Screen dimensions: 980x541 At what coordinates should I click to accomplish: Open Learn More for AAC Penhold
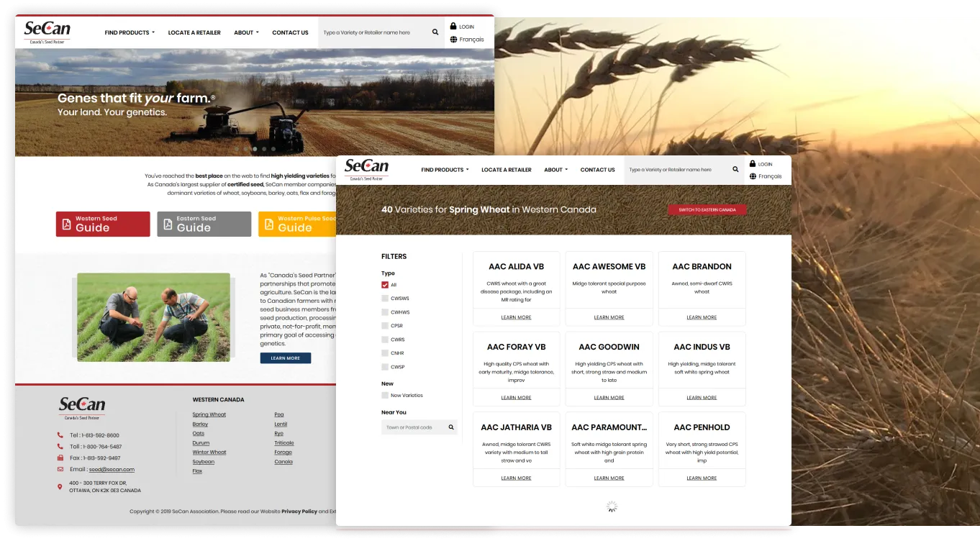tap(702, 478)
